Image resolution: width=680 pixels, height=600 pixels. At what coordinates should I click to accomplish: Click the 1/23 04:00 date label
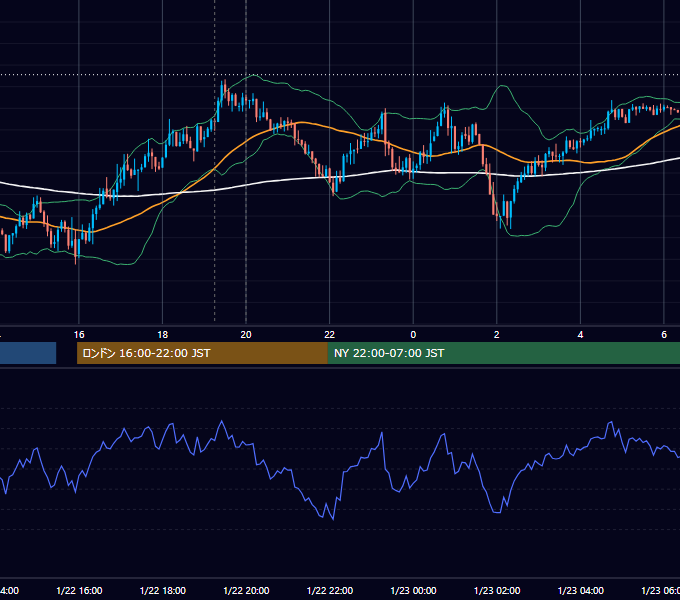(x=580, y=590)
